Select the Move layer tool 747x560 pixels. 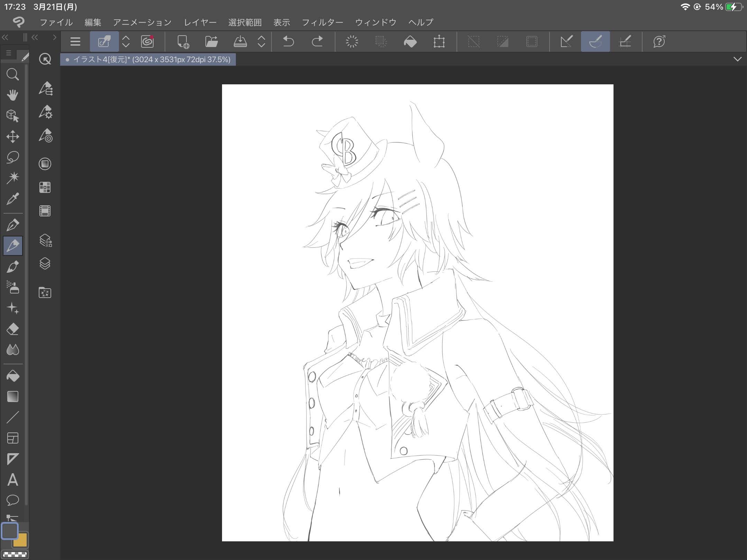(13, 137)
